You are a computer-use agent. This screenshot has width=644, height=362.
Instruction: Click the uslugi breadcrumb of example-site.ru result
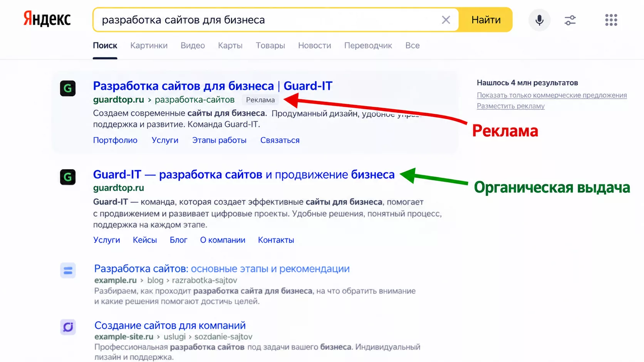(174, 337)
